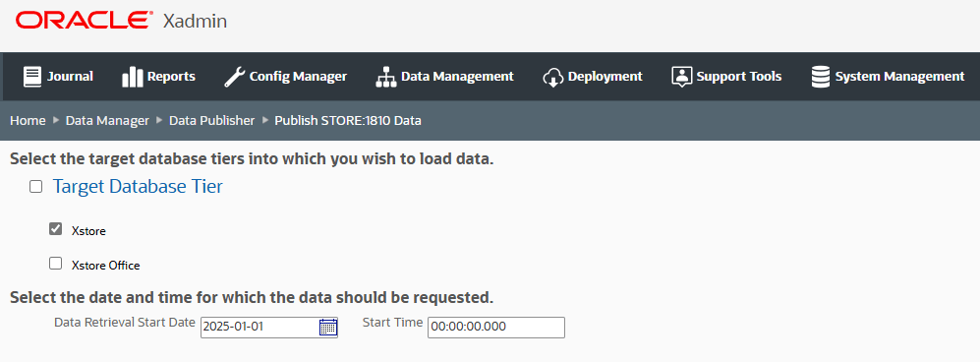This screenshot has height=362, width=980.
Task: Click the Oracle logo
Action: pyautogui.click(x=84, y=21)
